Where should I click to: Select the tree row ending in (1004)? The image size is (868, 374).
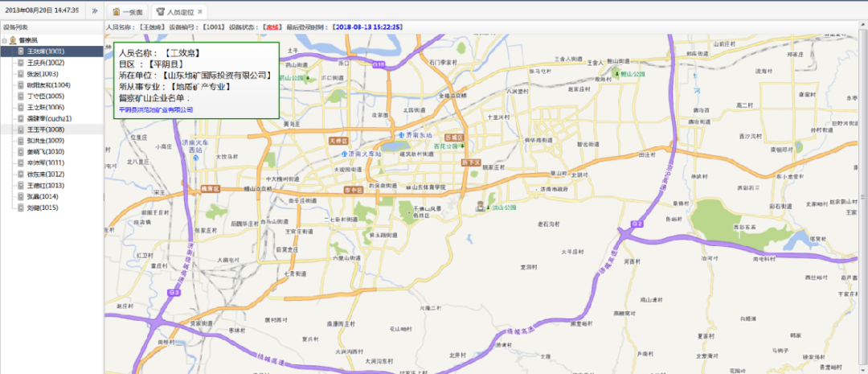52,84
